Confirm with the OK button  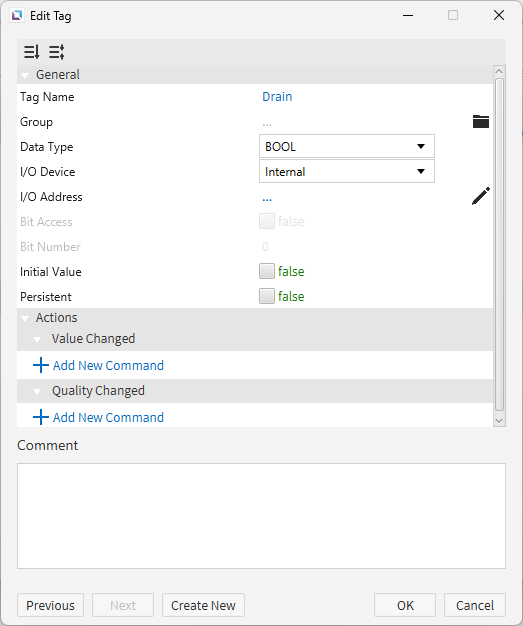pos(405,605)
